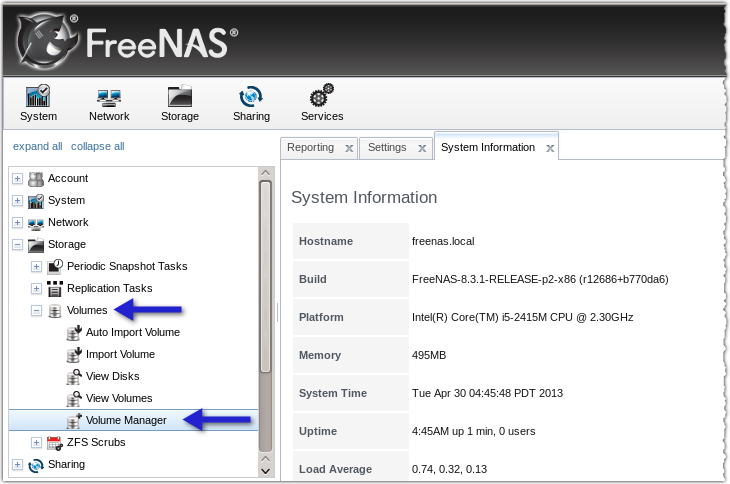Open the System toolbar icon
The width and height of the screenshot is (730, 484).
tap(38, 97)
